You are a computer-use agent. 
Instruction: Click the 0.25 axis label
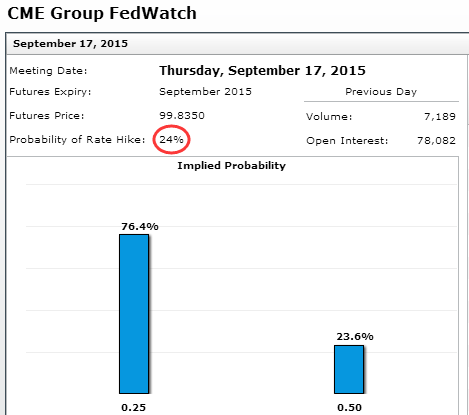133,408
